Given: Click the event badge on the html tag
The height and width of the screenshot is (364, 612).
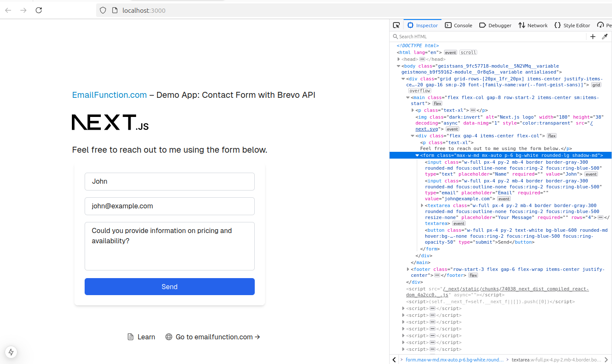Looking at the screenshot, I should tap(450, 52).
